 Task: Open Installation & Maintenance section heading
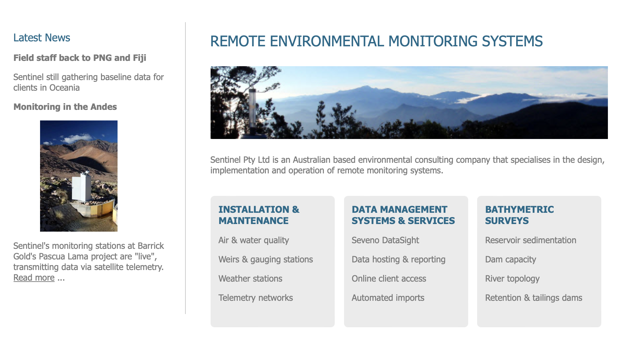[259, 215]
